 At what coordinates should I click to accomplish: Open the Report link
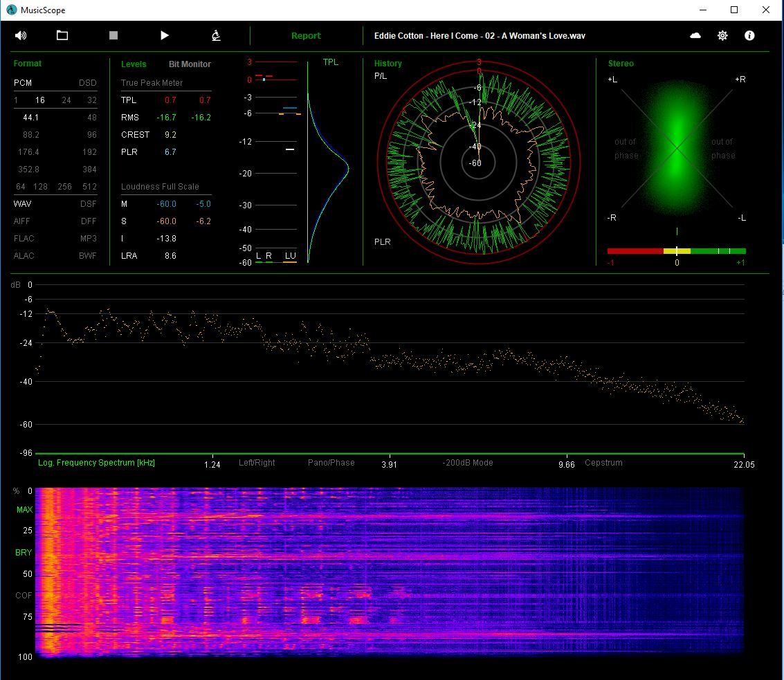[306, 36]
